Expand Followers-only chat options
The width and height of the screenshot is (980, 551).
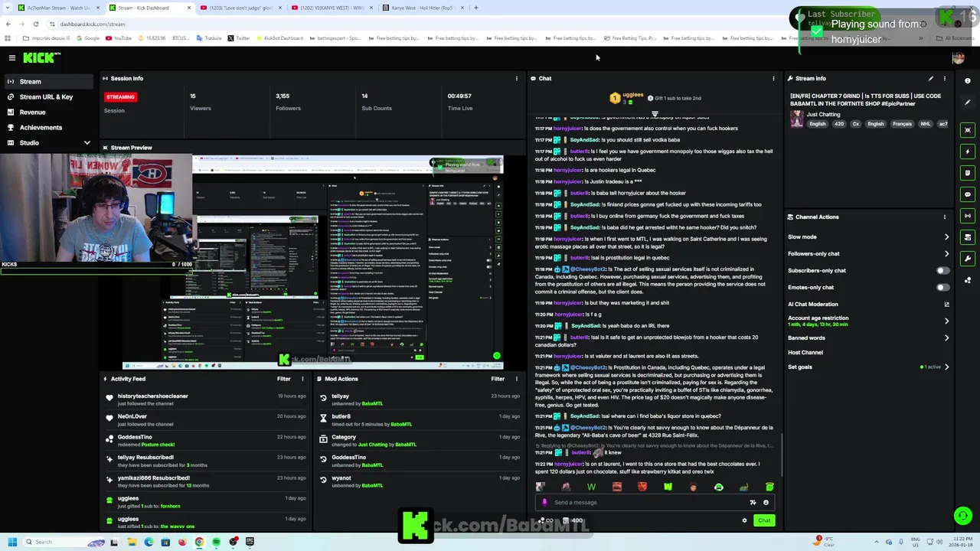tap(946, 254)
